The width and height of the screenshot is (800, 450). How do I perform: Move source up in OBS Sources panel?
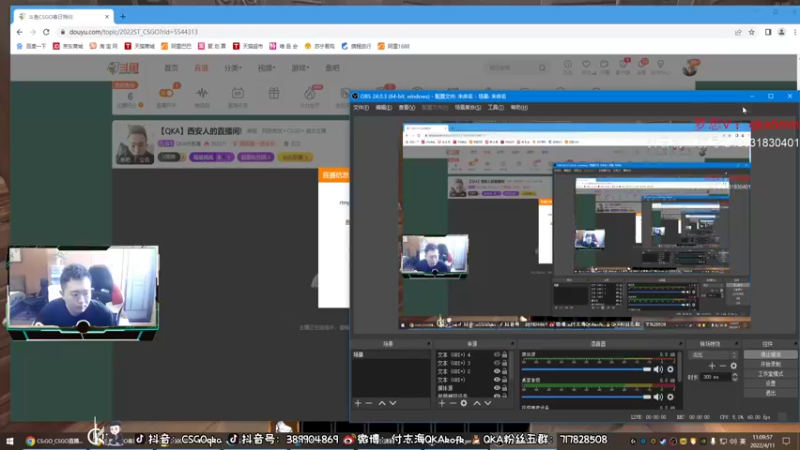click(477, 403)
